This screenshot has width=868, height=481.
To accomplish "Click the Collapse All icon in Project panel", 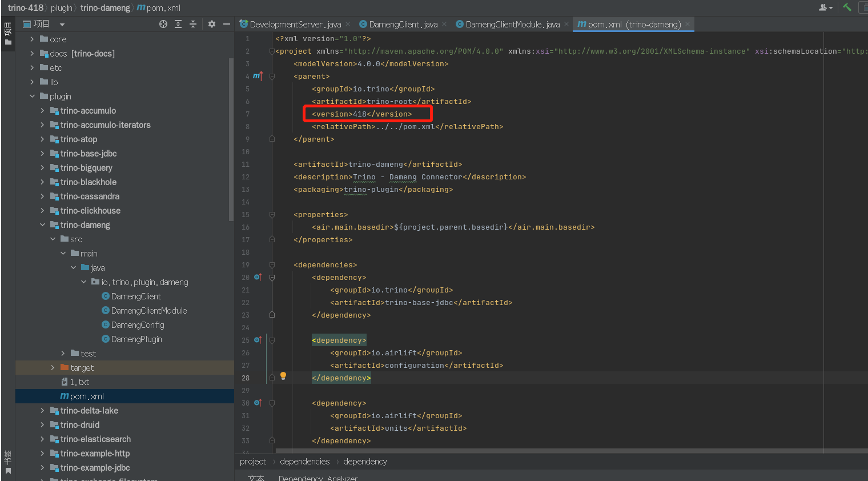I will point(193,24).
